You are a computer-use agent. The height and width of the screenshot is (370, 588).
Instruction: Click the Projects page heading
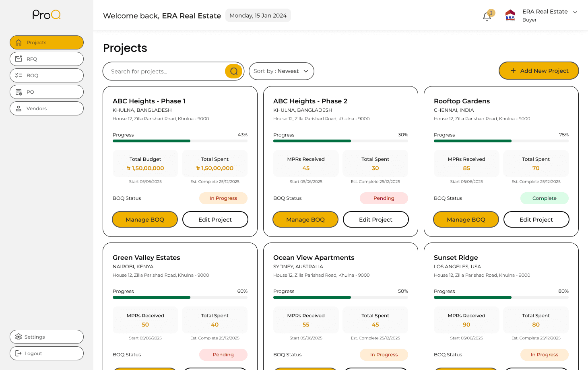[125, 48]
